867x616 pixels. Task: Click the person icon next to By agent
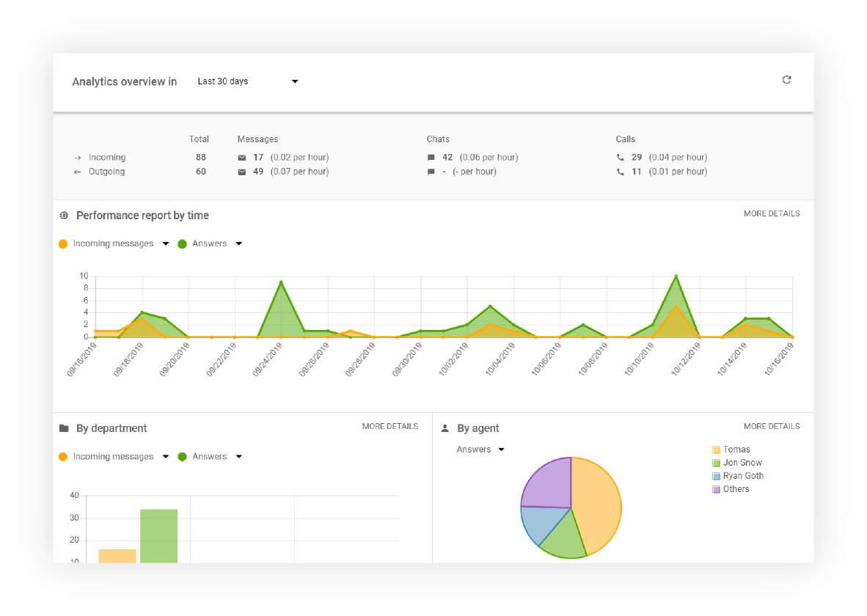click(x=445, y=428)
